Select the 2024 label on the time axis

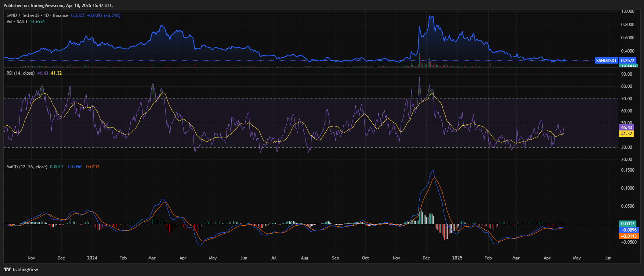point(92,258)
